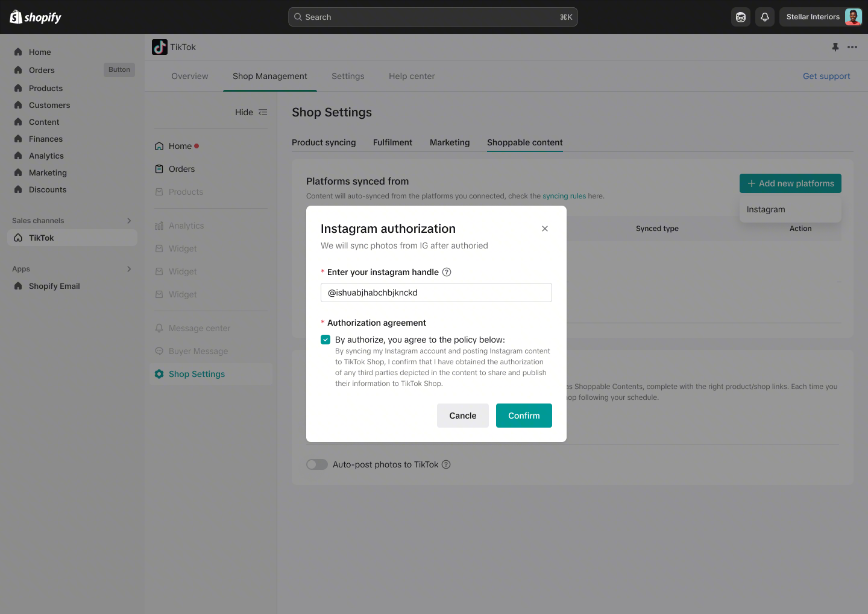Viewport: 868px width, 614px height.
Task: Focus the top Search bar
Action: tap(433, 17)
